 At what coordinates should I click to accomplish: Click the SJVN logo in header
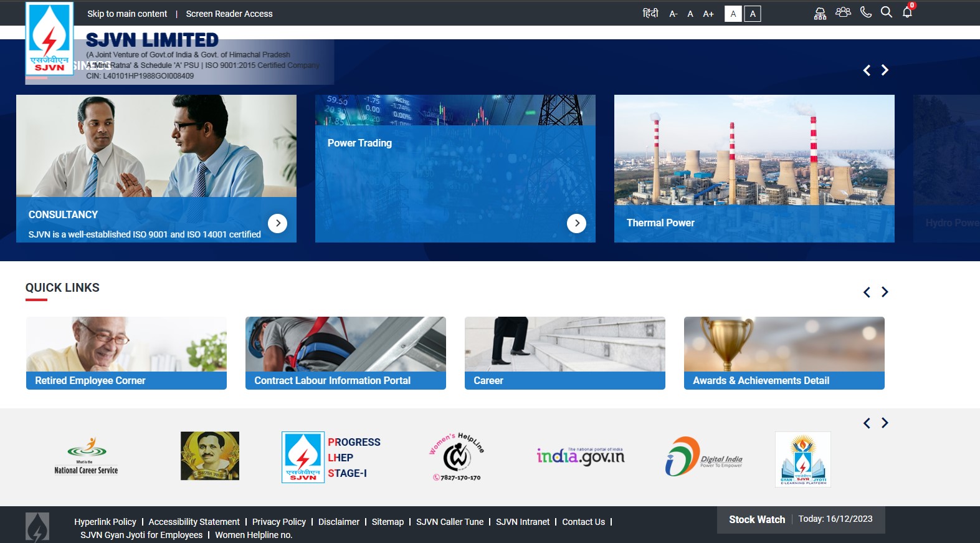pos(49,39)
